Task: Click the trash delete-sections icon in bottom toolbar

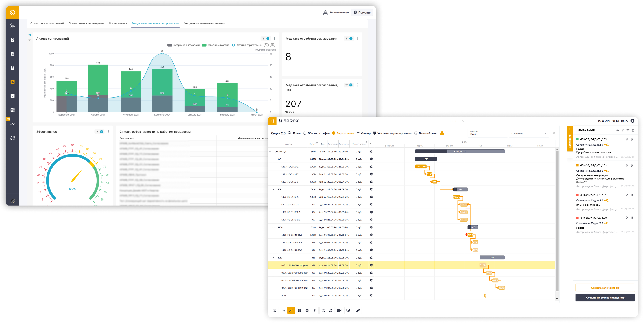Action: 314,311
